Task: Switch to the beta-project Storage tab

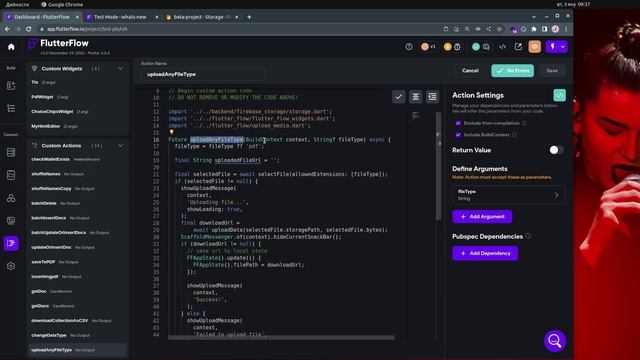Action: (x=202, y=17)
